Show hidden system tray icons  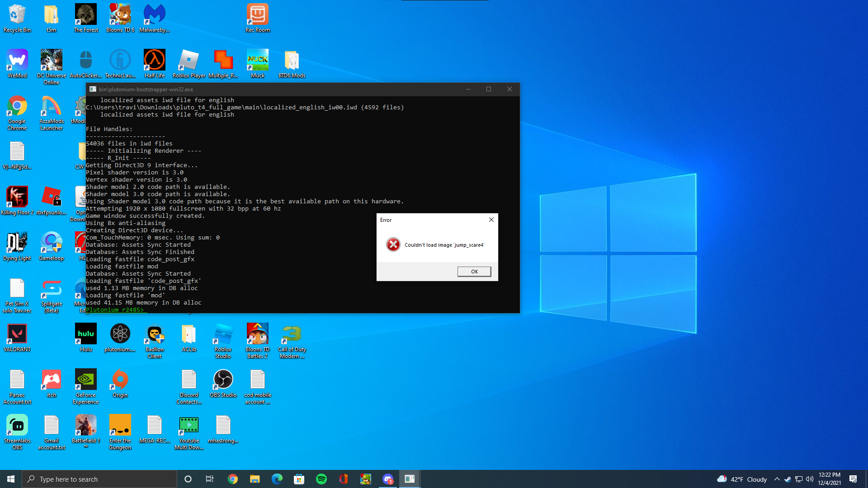[x=777, y=479]
